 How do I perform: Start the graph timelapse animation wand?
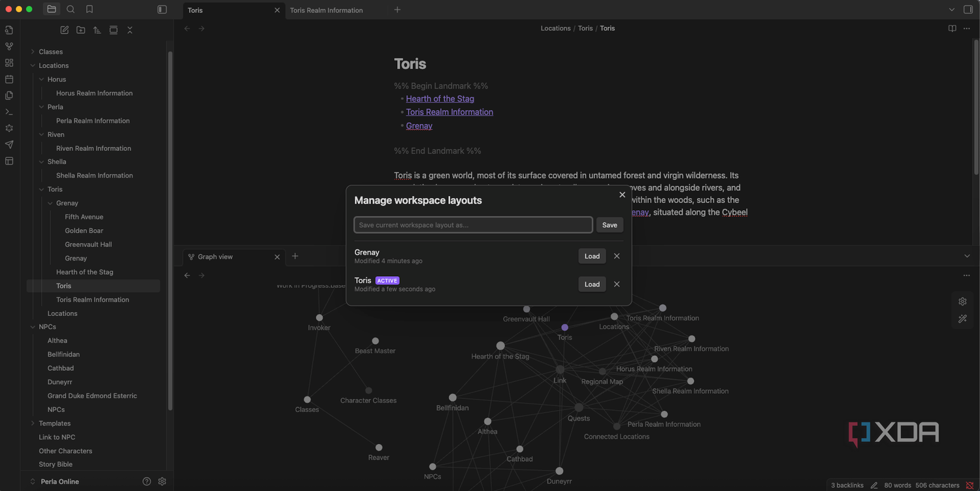962,319
